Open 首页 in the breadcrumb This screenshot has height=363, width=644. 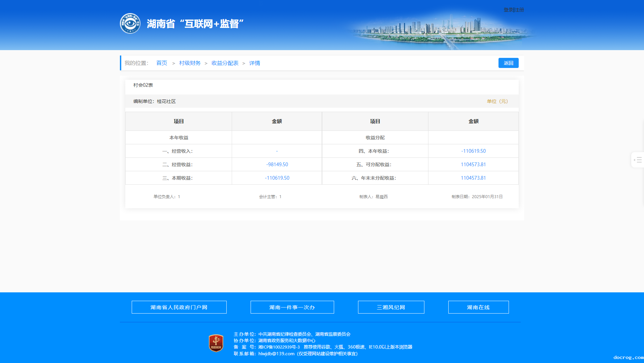pos(162,63)
